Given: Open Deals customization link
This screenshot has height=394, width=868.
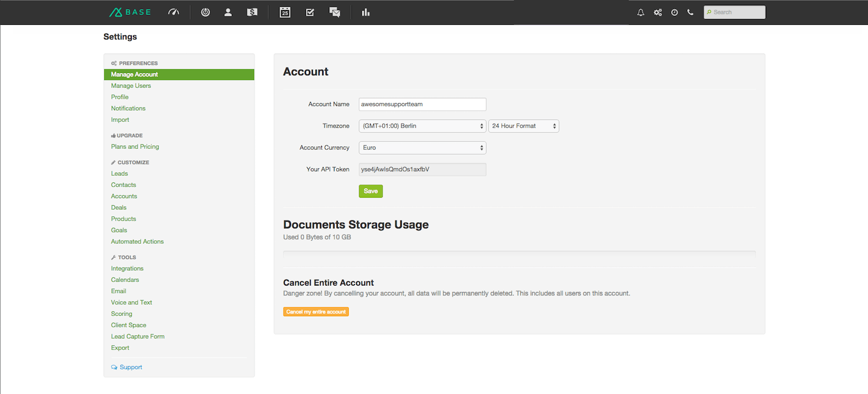Looking at the screenshot, I should [x=119, y=207].
